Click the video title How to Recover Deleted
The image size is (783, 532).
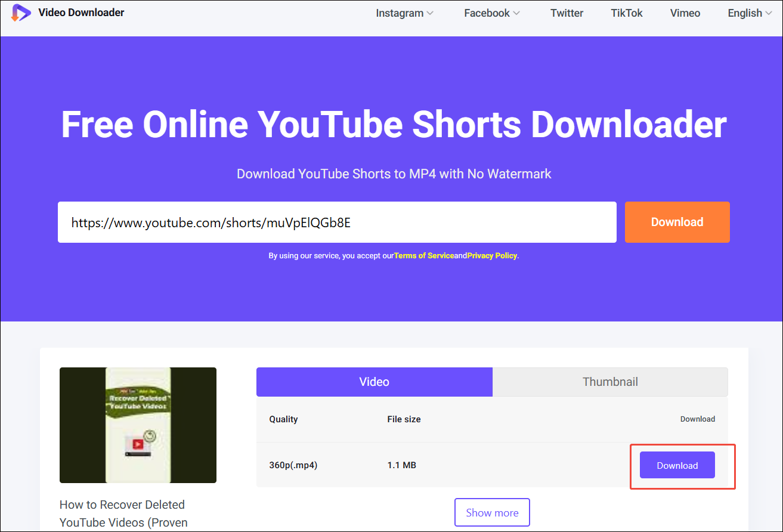tap(123, 514)
